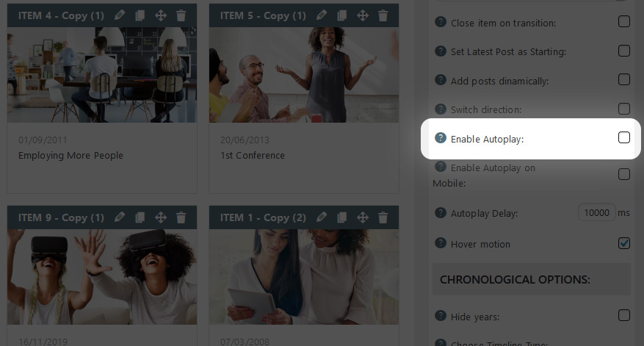Viewport: 644px width, 346px height.
Task: Click move handle of ITEM 9 - Copy (1)
Action: coord(161,217)
